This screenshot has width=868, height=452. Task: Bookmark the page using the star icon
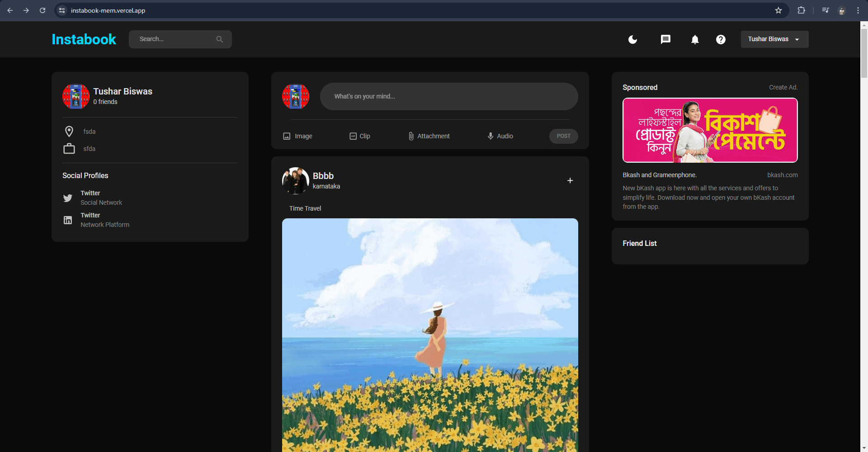click(778, 10)
